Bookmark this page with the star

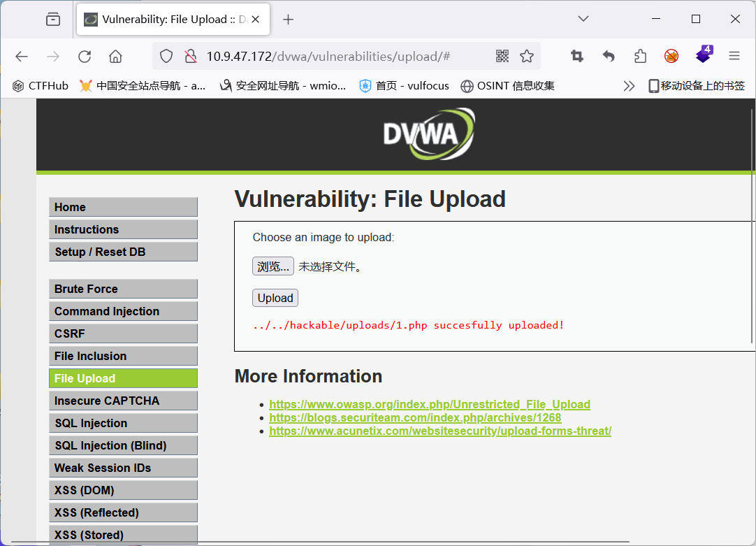527,56
